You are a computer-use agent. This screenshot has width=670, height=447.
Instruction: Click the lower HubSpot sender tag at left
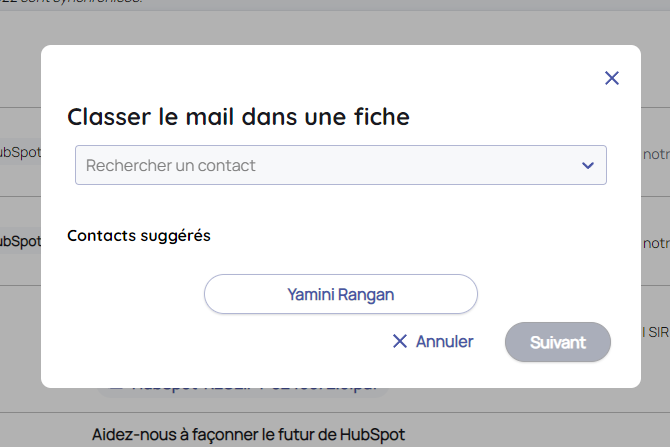click(19, 241)
